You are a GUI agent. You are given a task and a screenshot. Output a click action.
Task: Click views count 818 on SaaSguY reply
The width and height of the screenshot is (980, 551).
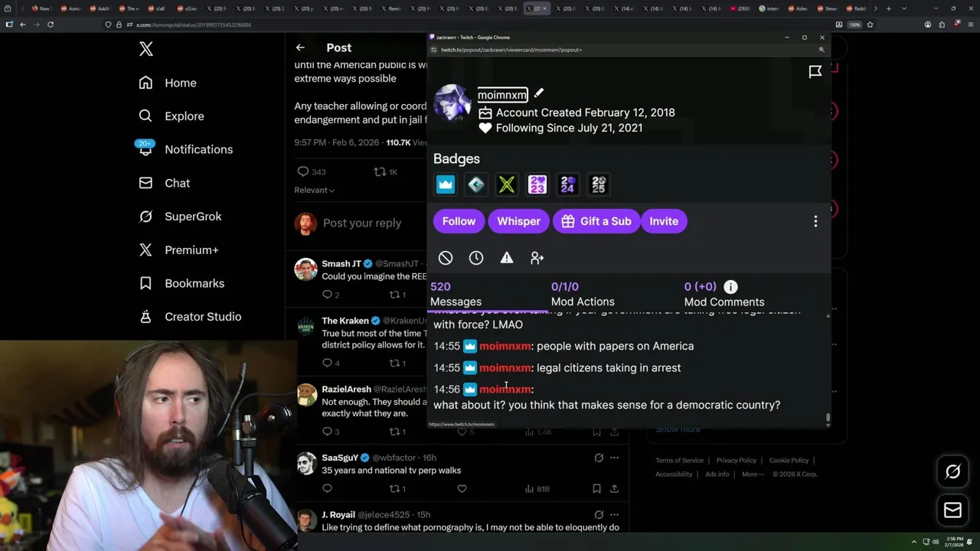click(x=537, y=488)
